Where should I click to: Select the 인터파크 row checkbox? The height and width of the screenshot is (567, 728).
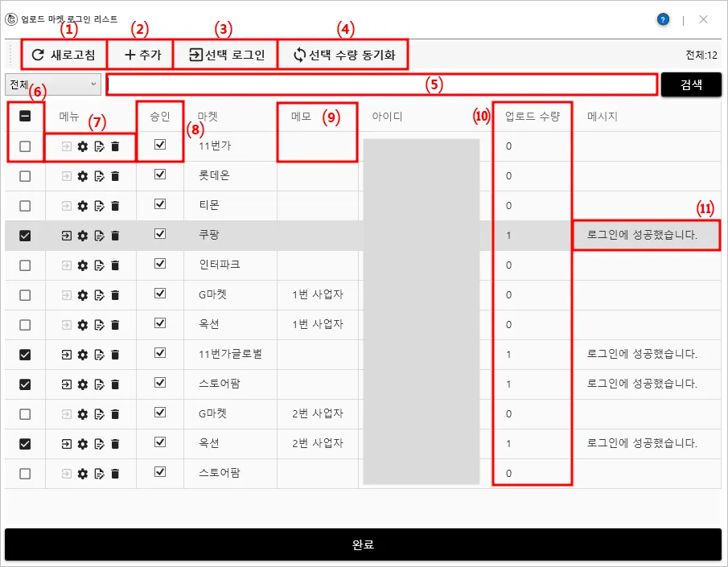[x=25, y=265]
